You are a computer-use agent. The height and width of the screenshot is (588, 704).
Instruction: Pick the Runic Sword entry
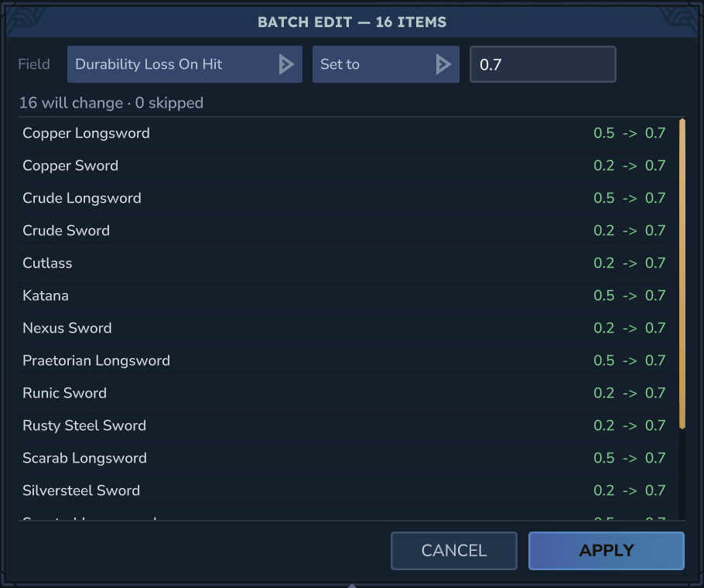pyautogui.click(x=346, y=393)
